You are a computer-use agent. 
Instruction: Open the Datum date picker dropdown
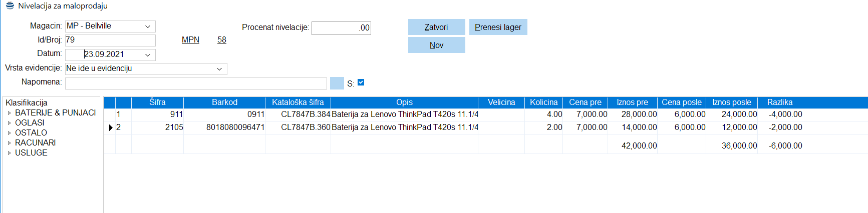(x=148, y=54)
